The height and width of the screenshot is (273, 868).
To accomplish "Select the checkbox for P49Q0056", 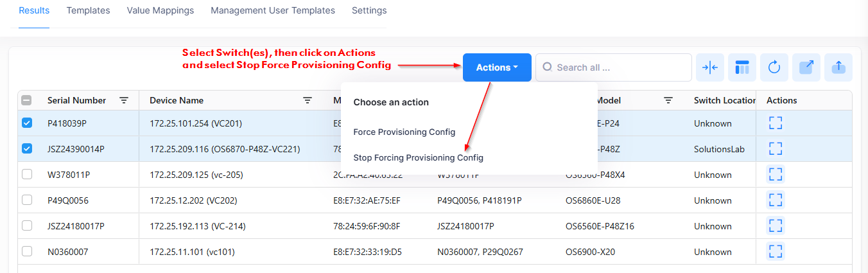I will coord(27,200).
